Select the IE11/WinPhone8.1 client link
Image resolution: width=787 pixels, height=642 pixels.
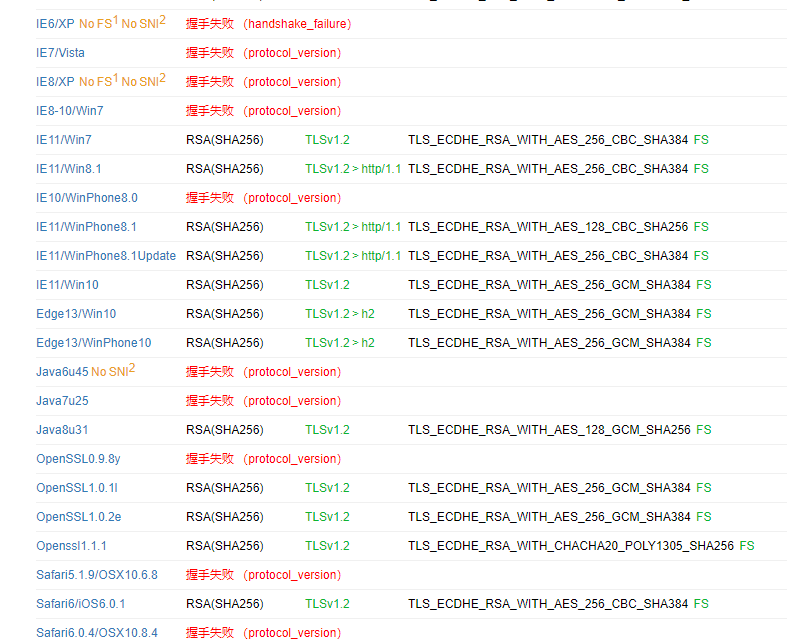tap(86, 227)
